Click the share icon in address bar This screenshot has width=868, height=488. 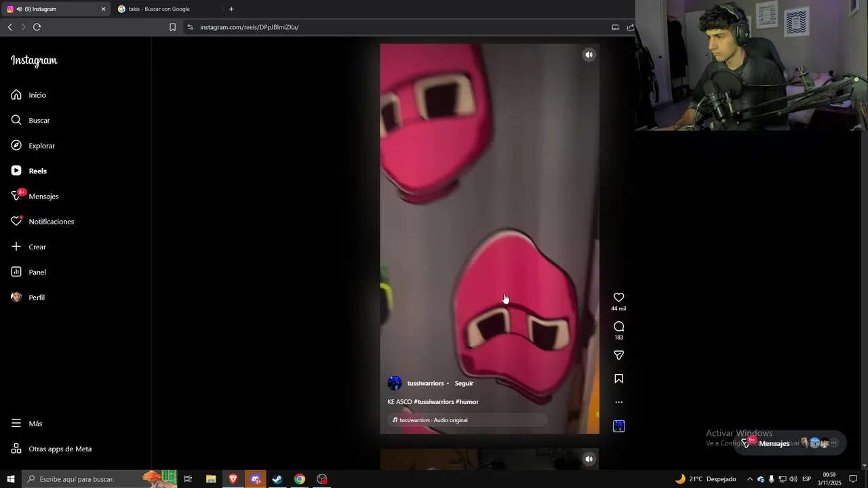coord(630,27)
